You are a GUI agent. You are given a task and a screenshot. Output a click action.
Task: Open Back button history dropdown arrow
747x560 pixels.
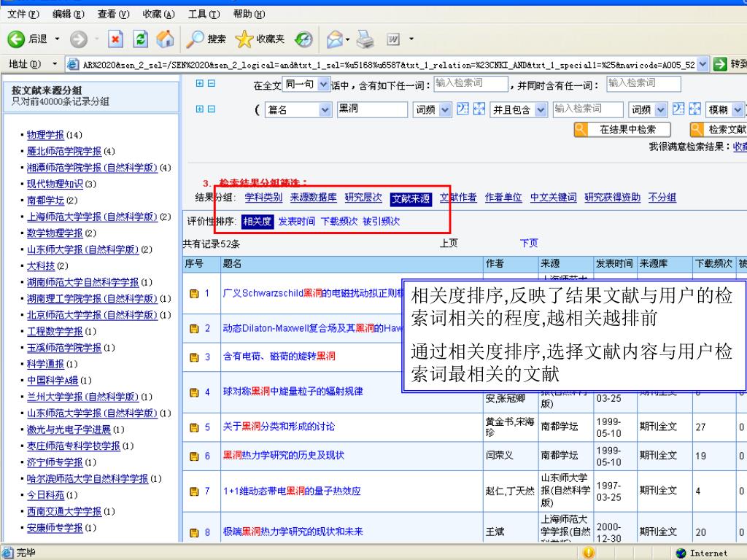pyautogui.click(x=57, y=39)
